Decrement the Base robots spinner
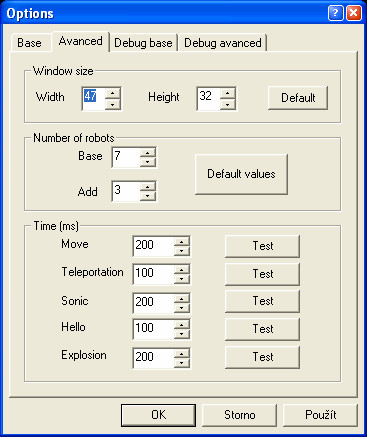This screenshot has height=437, width=367. coord(148,162)
